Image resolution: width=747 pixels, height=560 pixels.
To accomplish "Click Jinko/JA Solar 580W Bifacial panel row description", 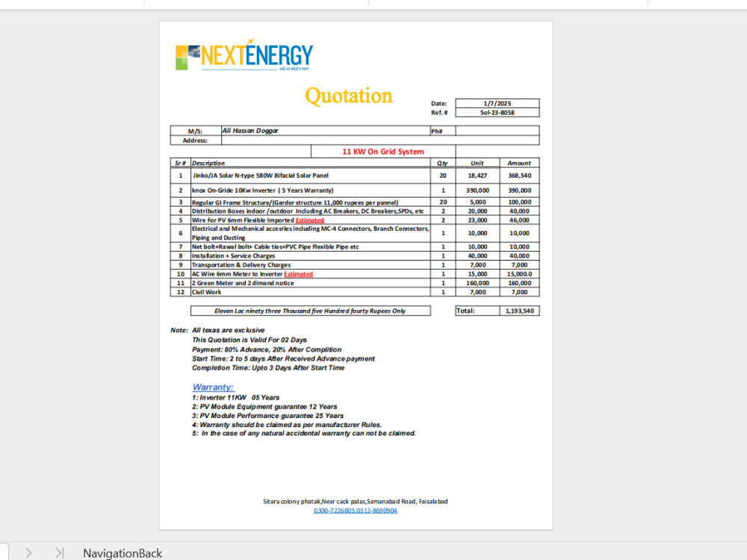I will [x=261, y=175].
